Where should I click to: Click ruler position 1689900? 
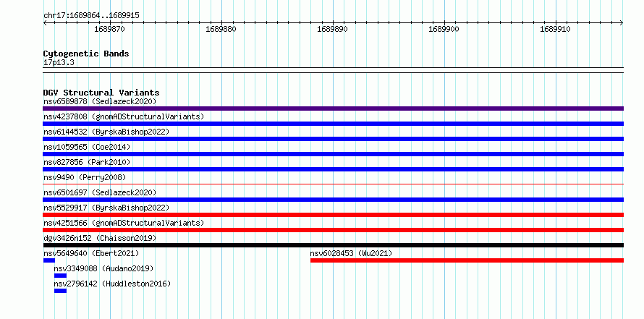[444, 29]
